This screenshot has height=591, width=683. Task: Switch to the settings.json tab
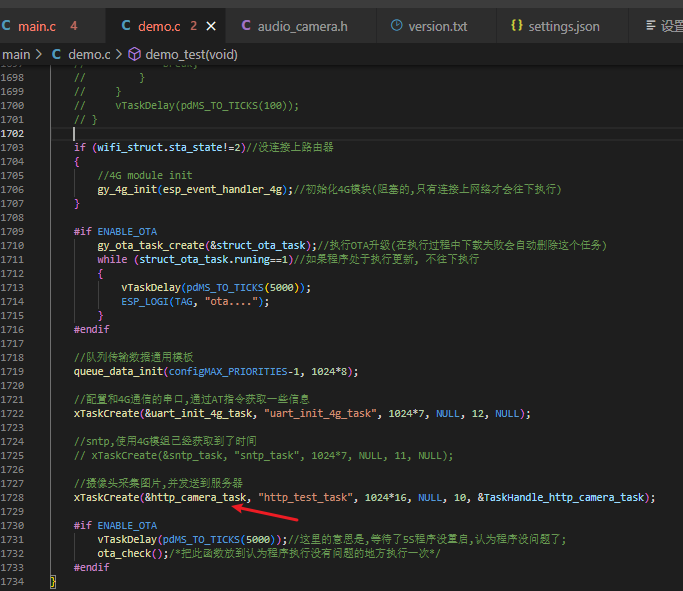[564, 27]
